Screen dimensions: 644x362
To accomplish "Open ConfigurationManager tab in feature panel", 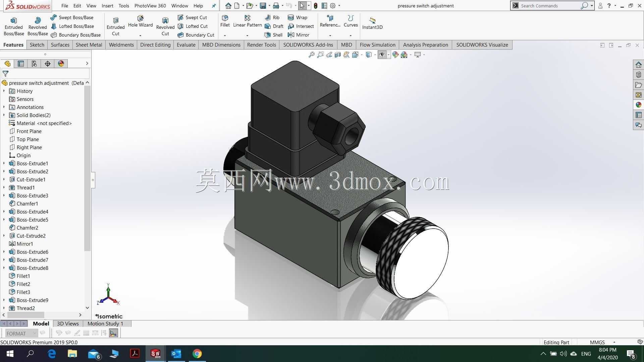I will [x=34, y=64].
